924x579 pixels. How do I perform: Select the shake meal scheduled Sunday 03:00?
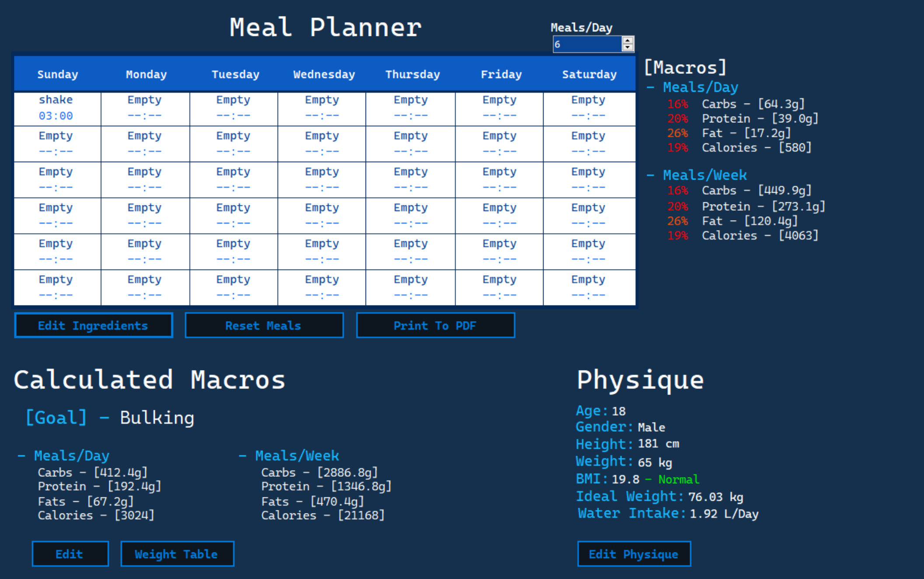tap(56, 107)
